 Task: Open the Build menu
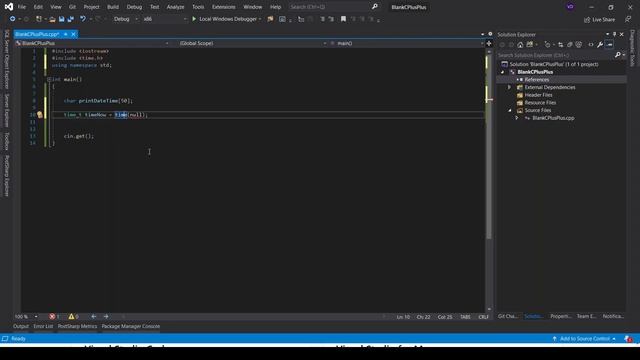click(x=113, y=7)
